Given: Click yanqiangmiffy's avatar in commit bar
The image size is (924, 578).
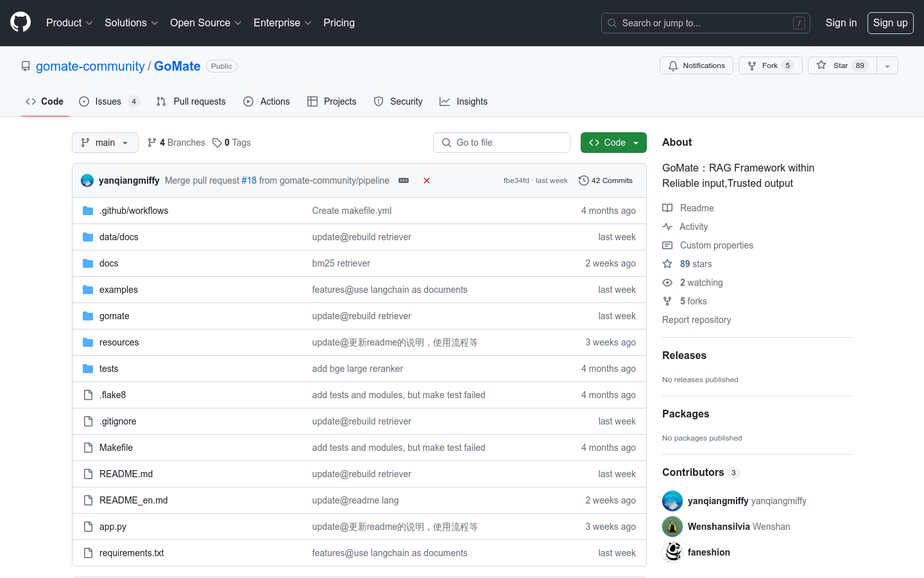Looking at the screenshot, I should [x=87, y=180].
